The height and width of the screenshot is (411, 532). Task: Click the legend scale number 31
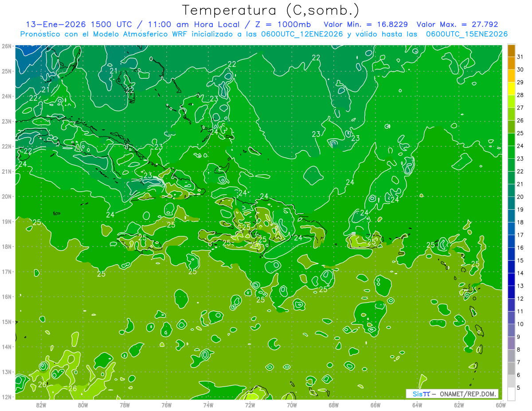pos(520,56)
